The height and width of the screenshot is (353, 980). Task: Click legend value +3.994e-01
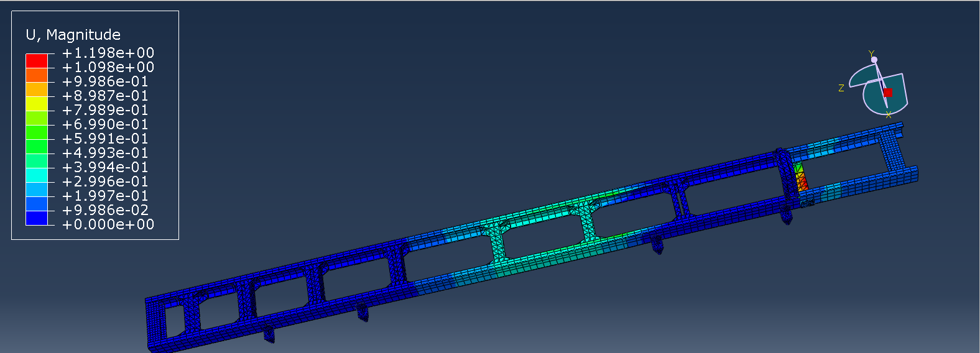105,167
